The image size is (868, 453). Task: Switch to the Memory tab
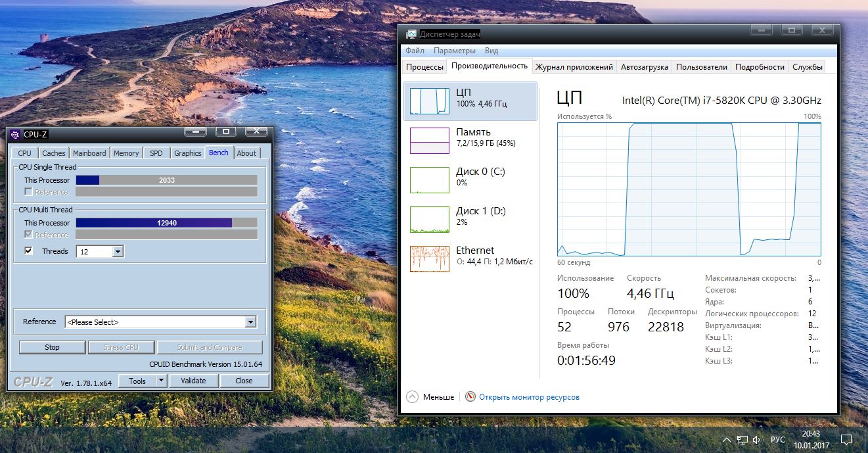[126, 153]
